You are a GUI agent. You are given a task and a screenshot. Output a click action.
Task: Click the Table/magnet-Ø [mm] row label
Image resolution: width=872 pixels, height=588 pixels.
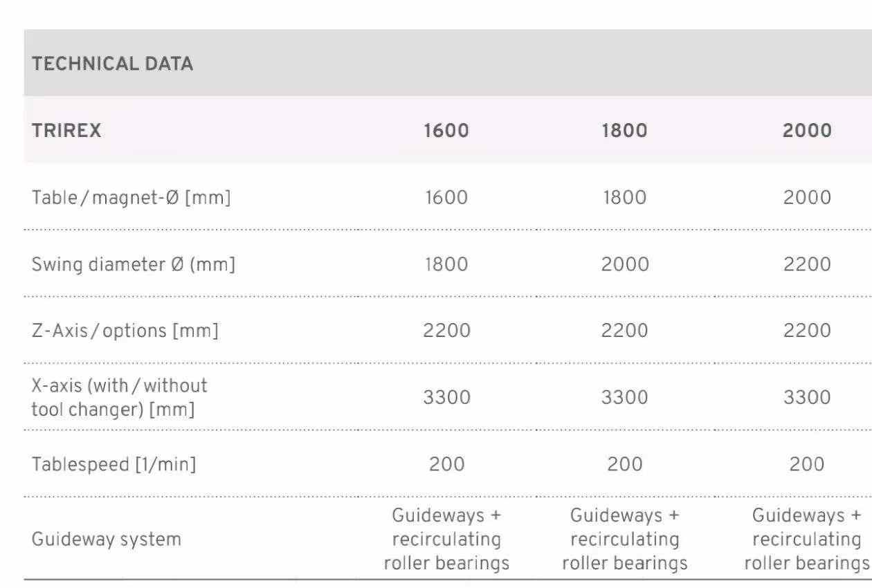pyautogui.click(x=131, y=198)
